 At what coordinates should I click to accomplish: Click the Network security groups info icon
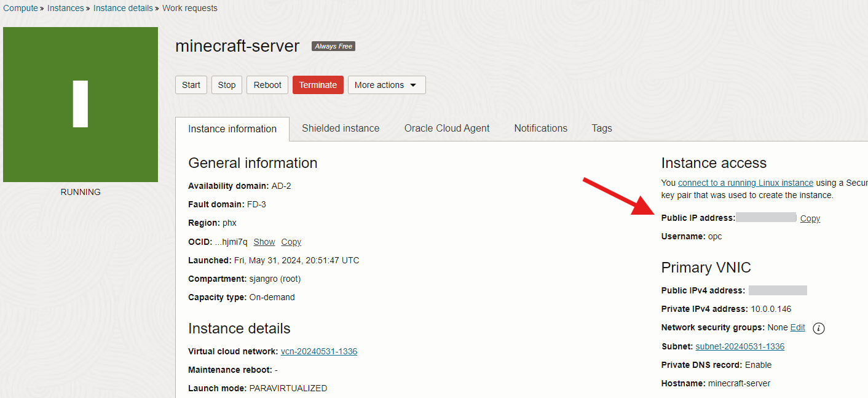[x=818, y=328]
